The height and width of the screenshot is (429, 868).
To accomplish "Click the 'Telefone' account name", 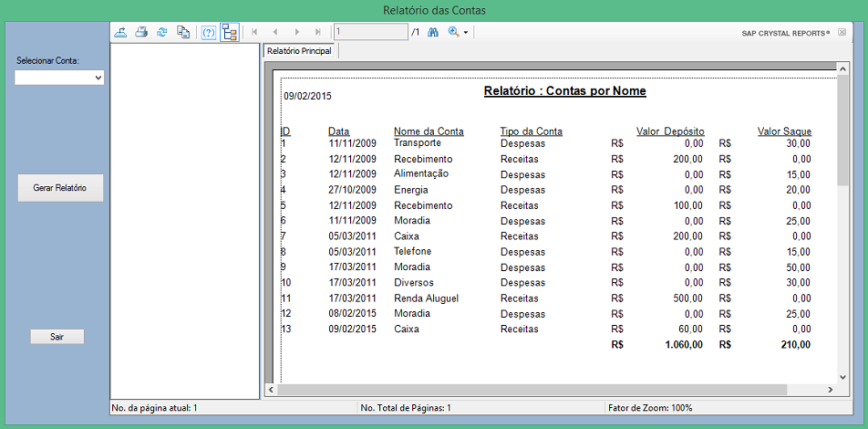I will coord(412,251).
